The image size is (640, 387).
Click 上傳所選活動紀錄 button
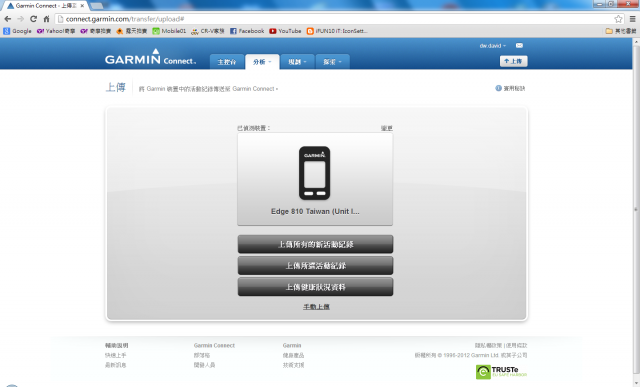[315, 266]
